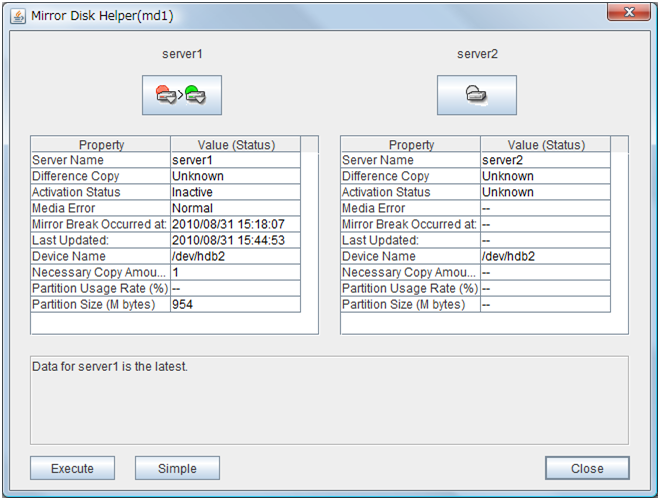This screenshot has width=660, height=500.
Task: Select server1 Value (Status) column header
Action: 236,145
